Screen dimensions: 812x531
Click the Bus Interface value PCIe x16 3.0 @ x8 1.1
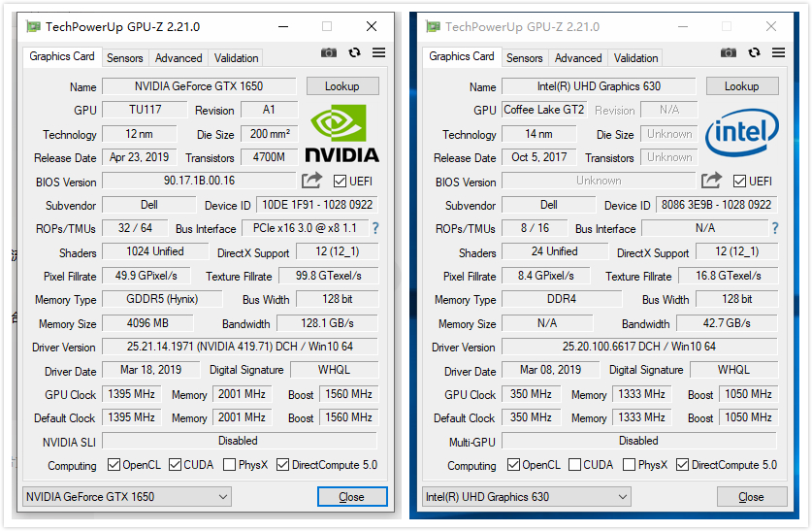tap(305, 228)
